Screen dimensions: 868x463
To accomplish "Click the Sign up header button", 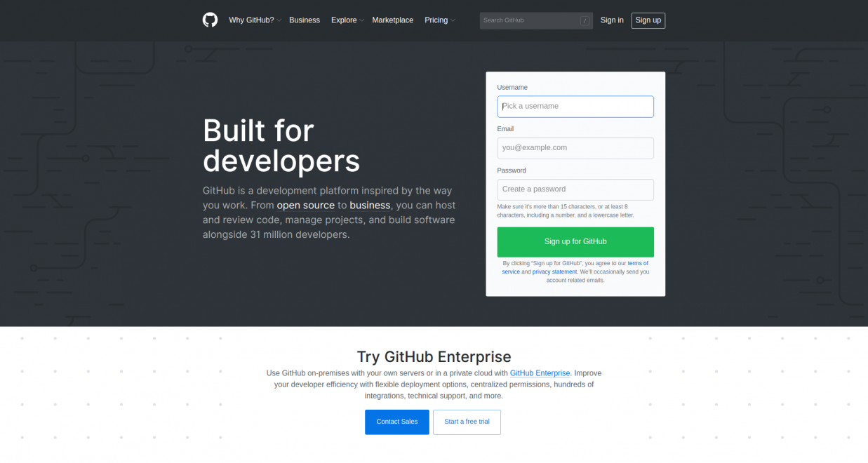I will [648, 20].
